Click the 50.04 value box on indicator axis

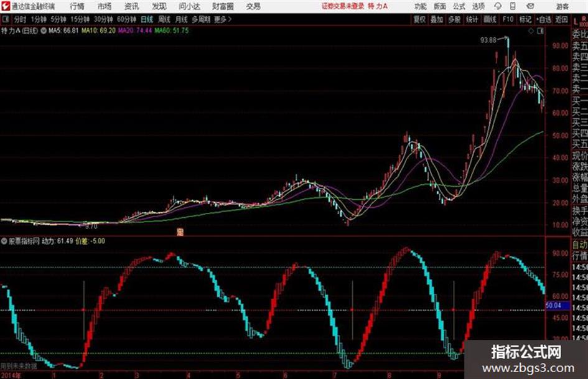558,306
